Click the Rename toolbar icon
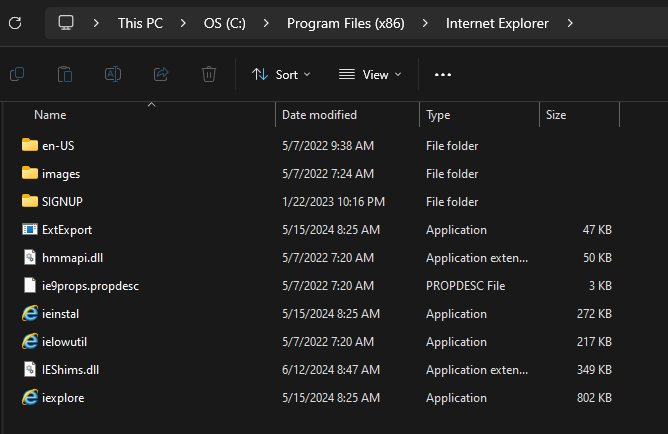The width and height of the screenshot is (668, 434). pos(113,75)
